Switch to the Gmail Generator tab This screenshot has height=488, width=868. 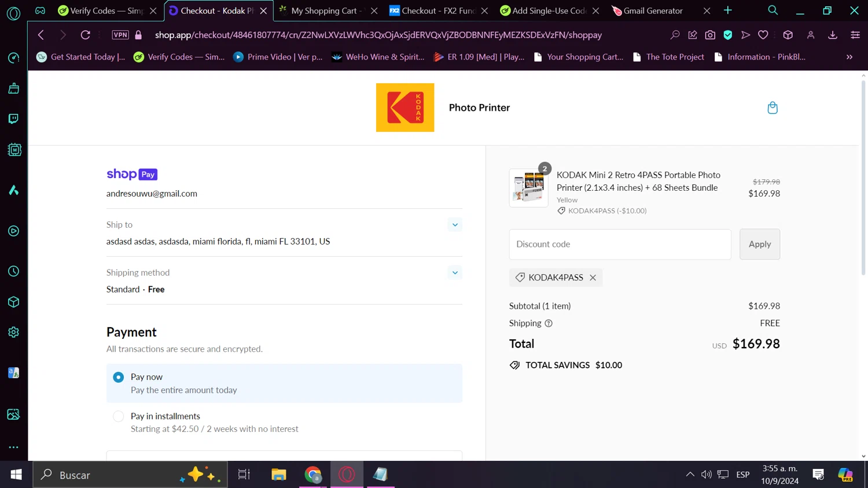click(x=653, y=10)
